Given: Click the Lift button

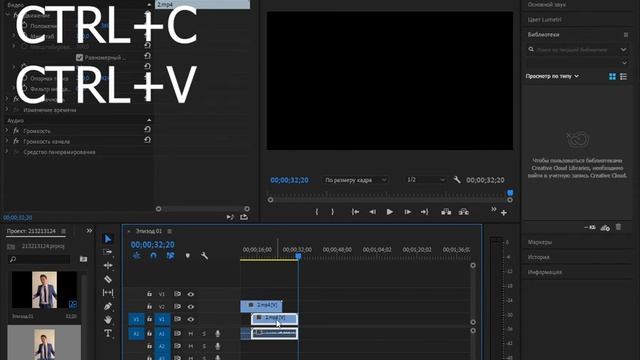Looking at the screenshot, I should 446,212.
